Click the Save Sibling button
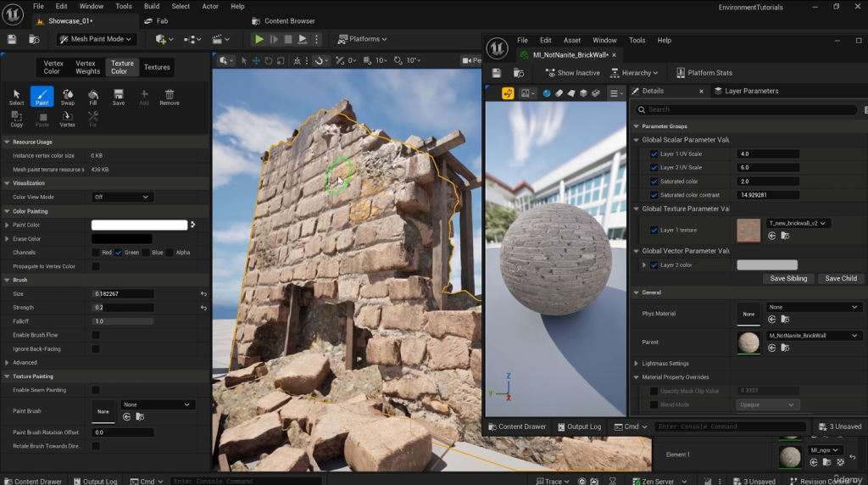868x485 pixels. click(x=788, y=278)
